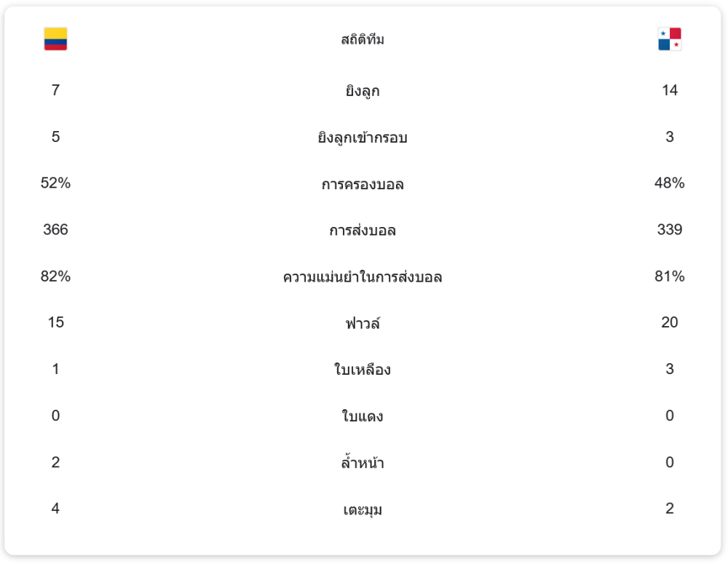Click the ความแม่นยำในการส่งบอล label
The width and height of the screenshot is (728, 564).
[x=363, y=277]
